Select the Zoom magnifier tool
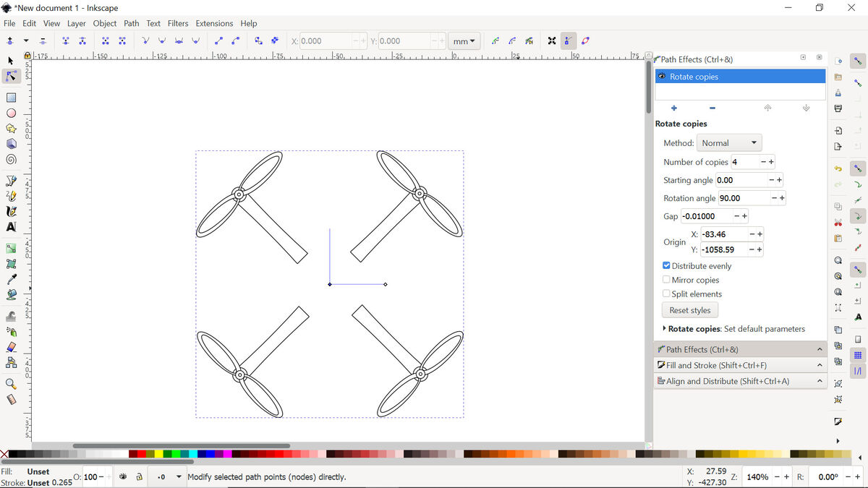 (11, 384)
